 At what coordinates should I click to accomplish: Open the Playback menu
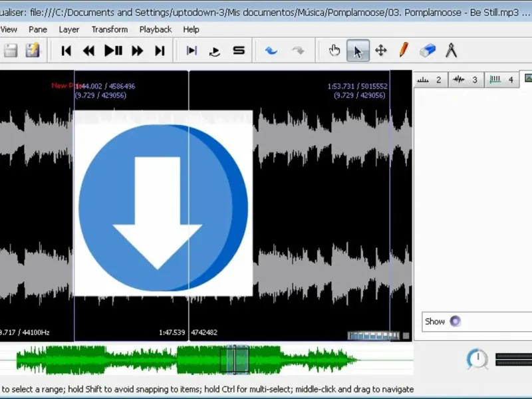click(x=156, y=29)
